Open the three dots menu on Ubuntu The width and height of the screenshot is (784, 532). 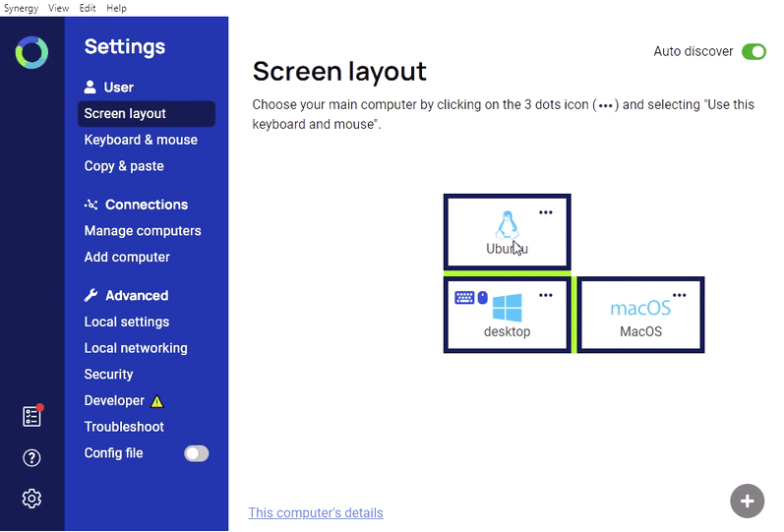coord(546,212)
